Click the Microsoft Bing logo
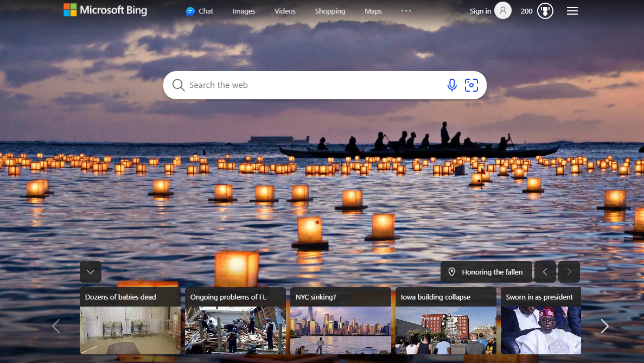This screenshot has height=363, width=644. tap(105, 10)
